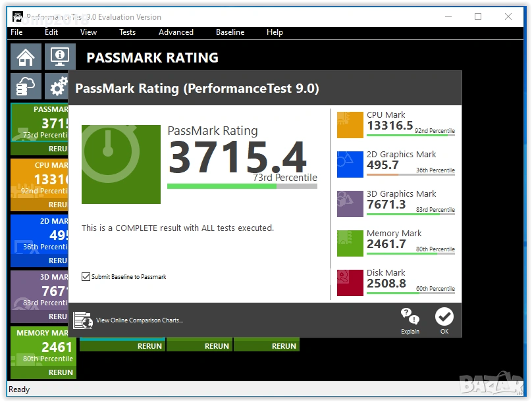Click the large PassMark Rating stopwatch tile

121,164
